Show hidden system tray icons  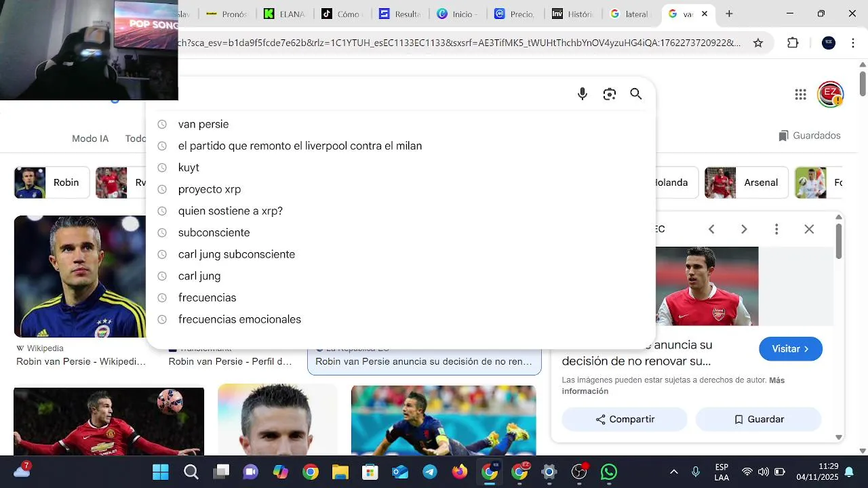pyautogui.click(x=673, y=472)
